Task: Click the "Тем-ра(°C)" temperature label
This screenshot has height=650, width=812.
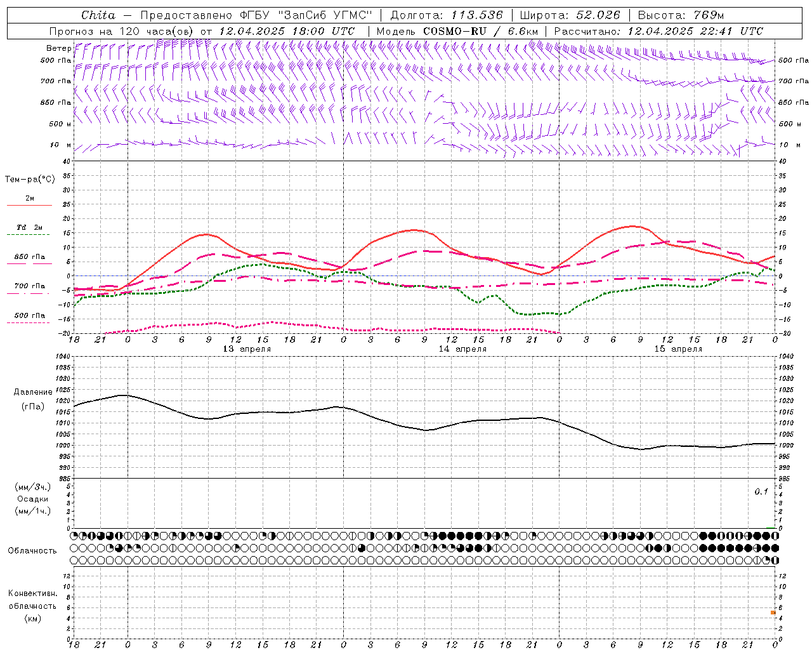Action: tap(30, 180)
